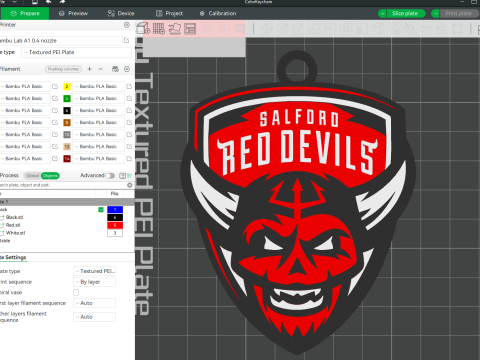Open the Print sequence By layer dropdown

94,282
